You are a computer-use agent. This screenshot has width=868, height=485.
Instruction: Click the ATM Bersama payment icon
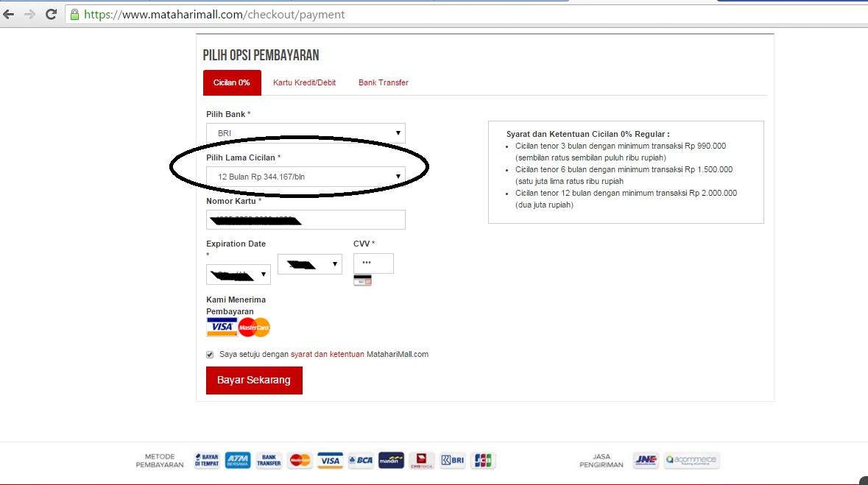[x=238, y=460]
